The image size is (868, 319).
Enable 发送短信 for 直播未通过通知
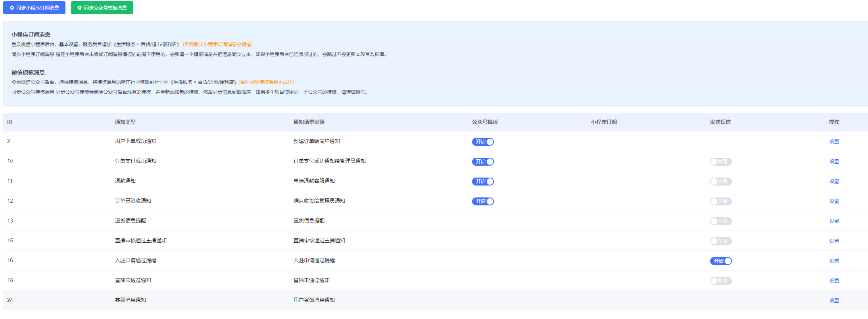pyautogui.click(x=721, y=281)
